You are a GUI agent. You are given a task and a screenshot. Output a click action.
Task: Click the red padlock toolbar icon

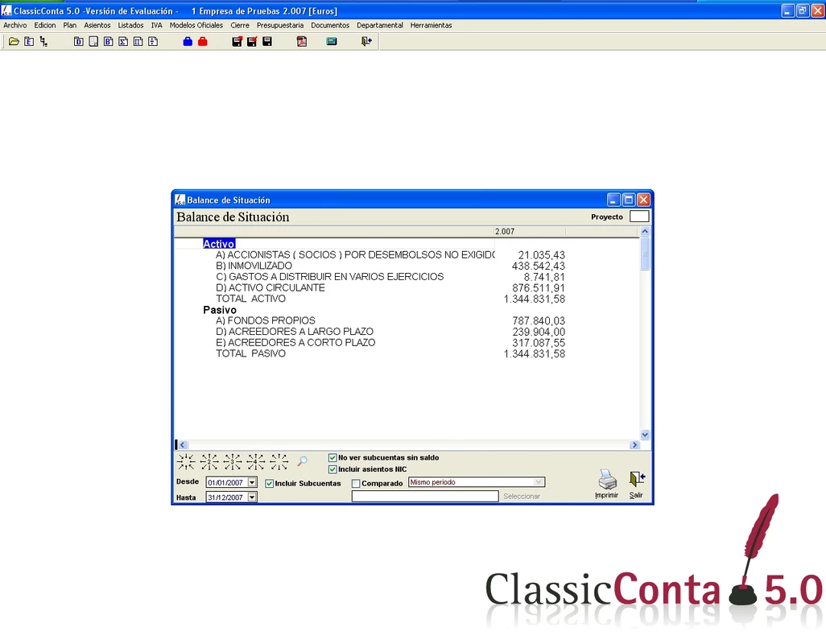click(203, 42)
